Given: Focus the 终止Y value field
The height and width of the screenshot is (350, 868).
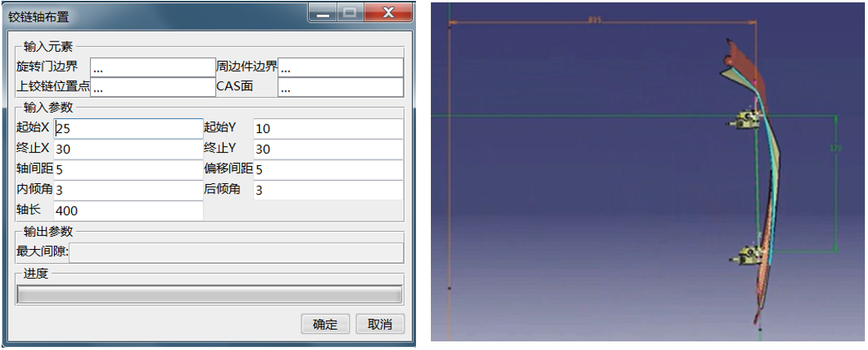Looking at the screenshot, I should [328, 149].
